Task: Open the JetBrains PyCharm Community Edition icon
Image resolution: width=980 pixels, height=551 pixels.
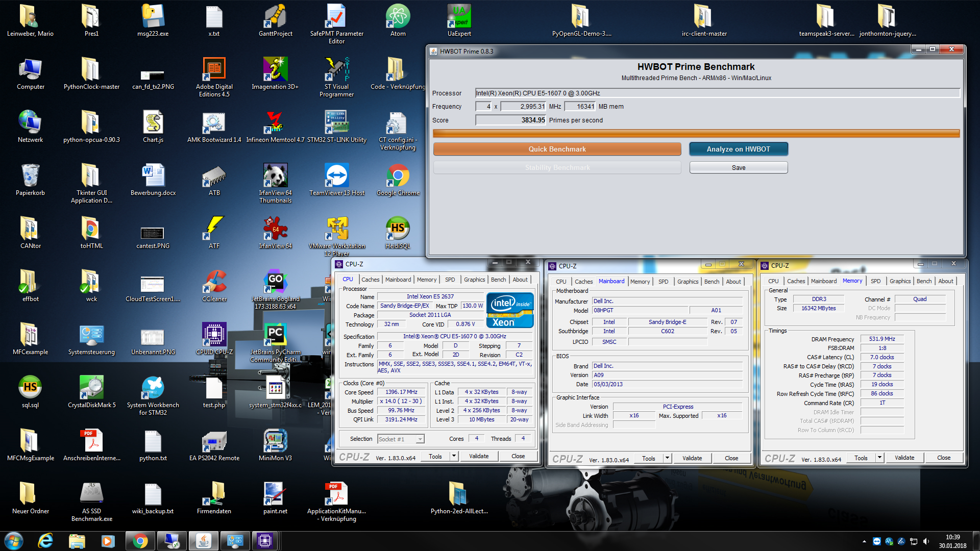Action: (275, 342)
